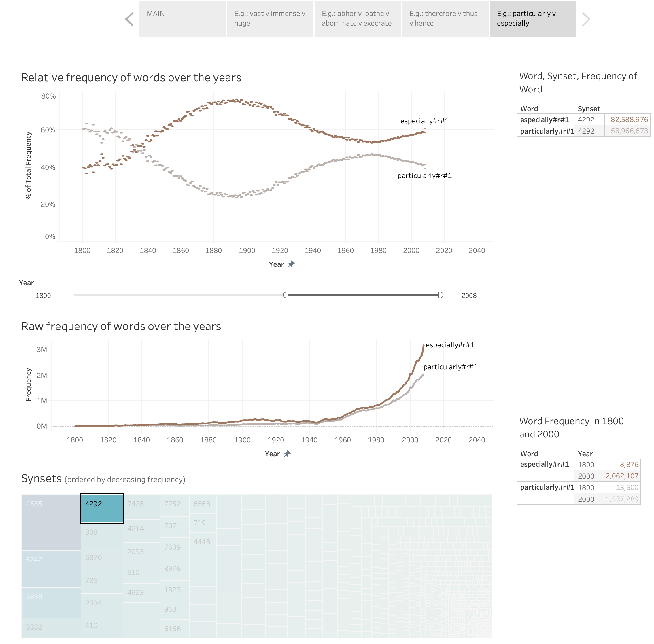Select synset 6242 in the treemap

51,569
